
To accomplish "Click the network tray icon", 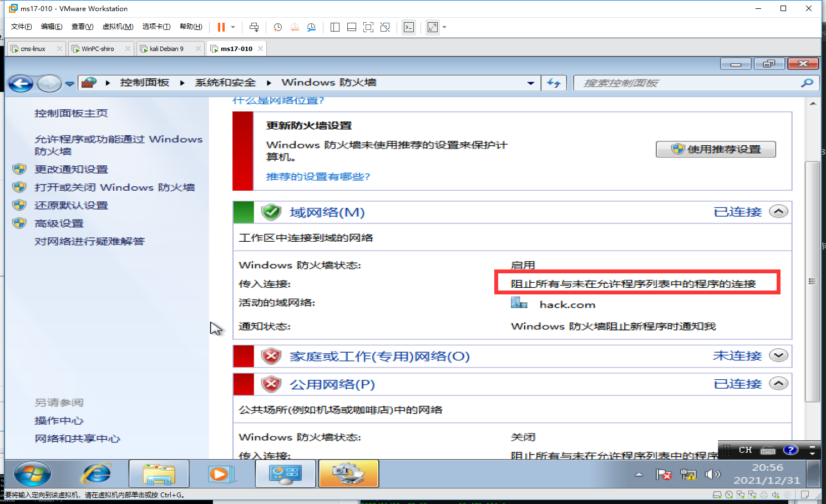I will point(688,474).
